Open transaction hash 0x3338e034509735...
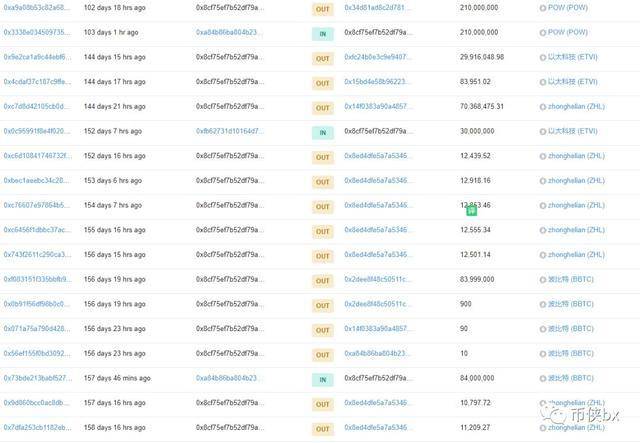This screenshot has width=640, height=443. coord(37,33)
